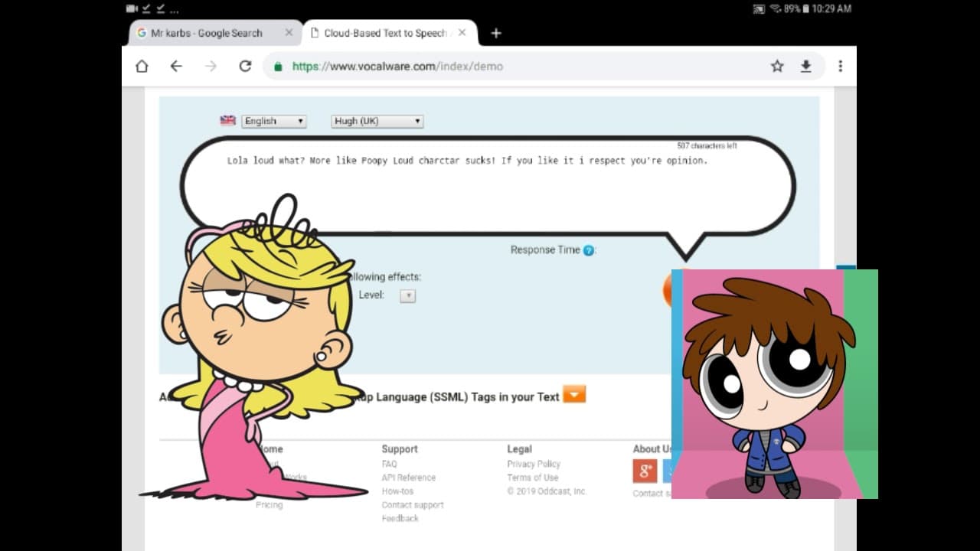Click the UK flag next to English
The image size is (980, 551).
click(227, 120)
